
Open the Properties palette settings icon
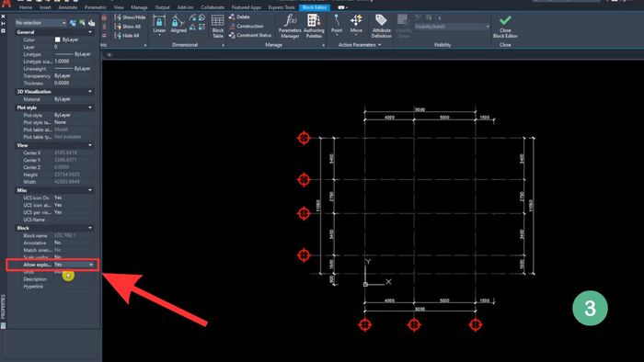click(3, 30)
